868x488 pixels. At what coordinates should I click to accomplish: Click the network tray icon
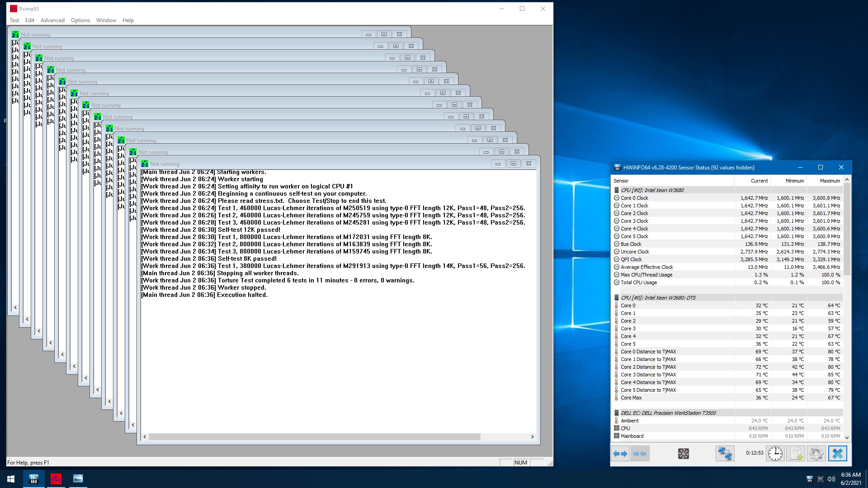point(821,479)
